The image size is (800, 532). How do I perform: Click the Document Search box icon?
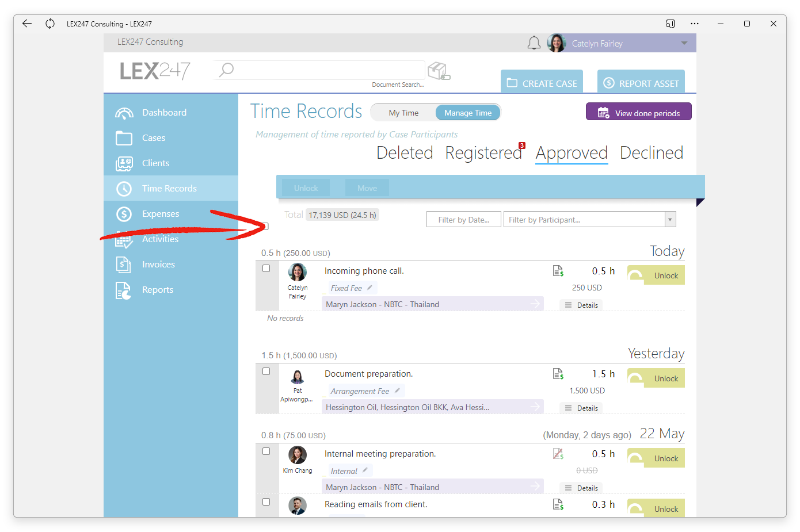coord(439,71)
